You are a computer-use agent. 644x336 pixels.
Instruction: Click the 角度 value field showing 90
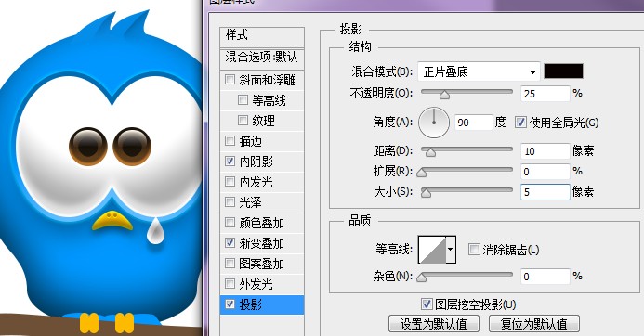tap(474, 123)
